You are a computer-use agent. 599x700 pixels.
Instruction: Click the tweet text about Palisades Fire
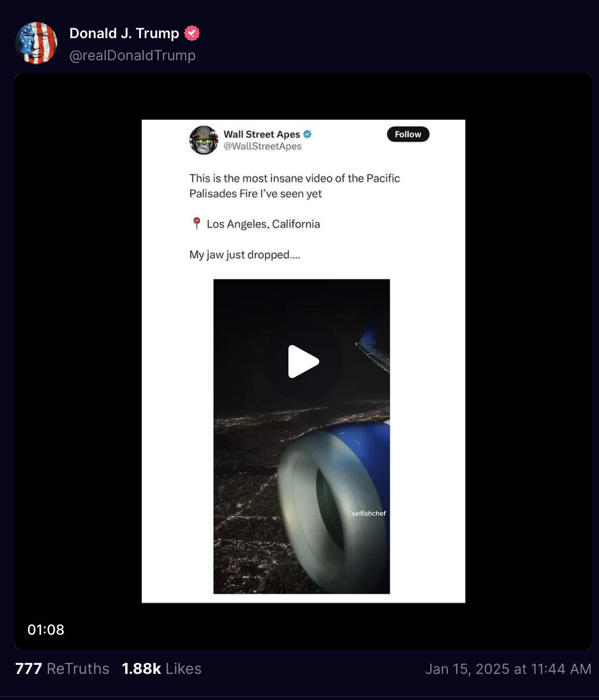tap(294, 186)
